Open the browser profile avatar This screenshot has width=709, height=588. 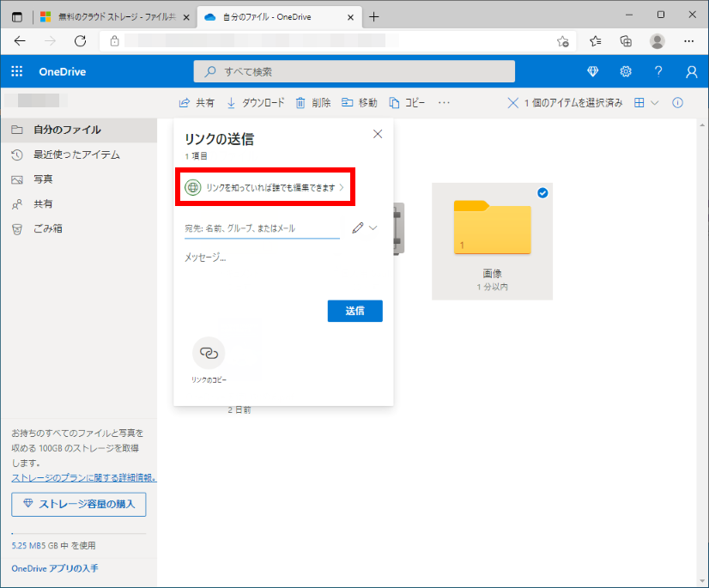point(657,41)
